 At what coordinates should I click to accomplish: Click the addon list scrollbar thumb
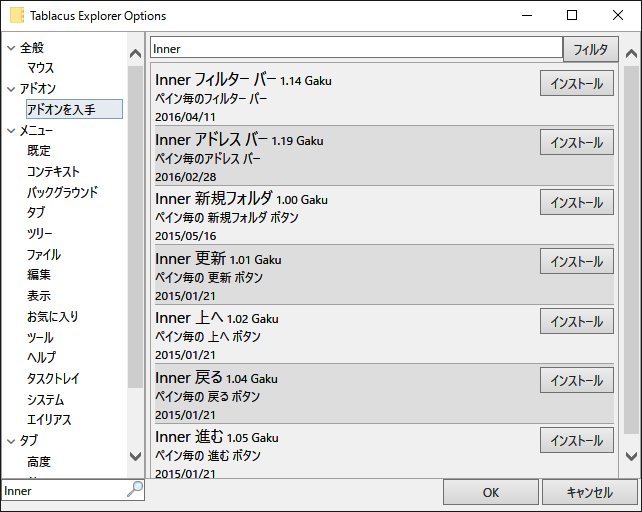click(x=631, y=249)
